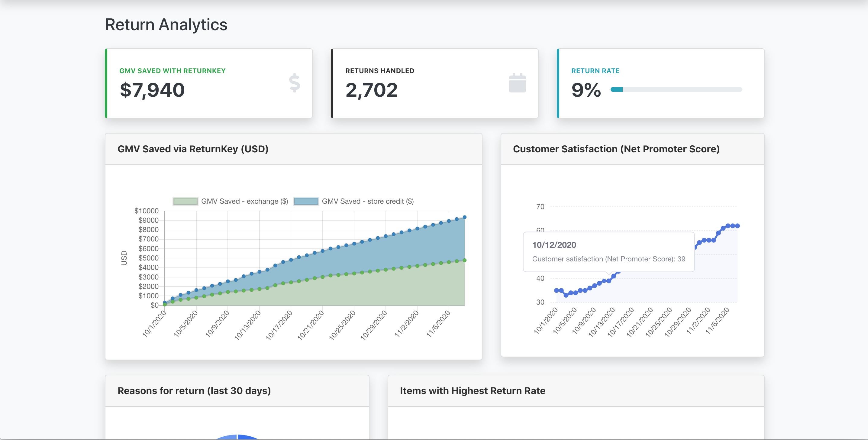Click the Items with Highest Return Rate header
The height and width of the screenshot is (440, 868).
pos(473,391)
